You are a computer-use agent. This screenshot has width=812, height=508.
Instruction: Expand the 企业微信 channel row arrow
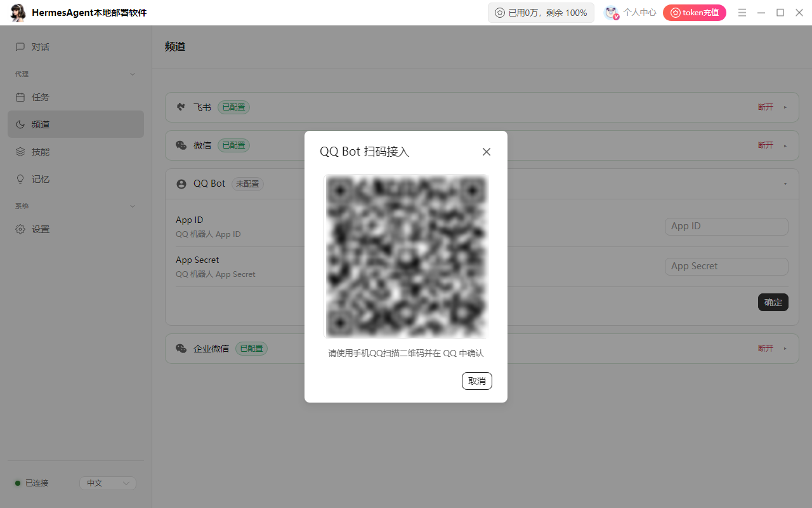pyautogui.click(x=785, y=349)
